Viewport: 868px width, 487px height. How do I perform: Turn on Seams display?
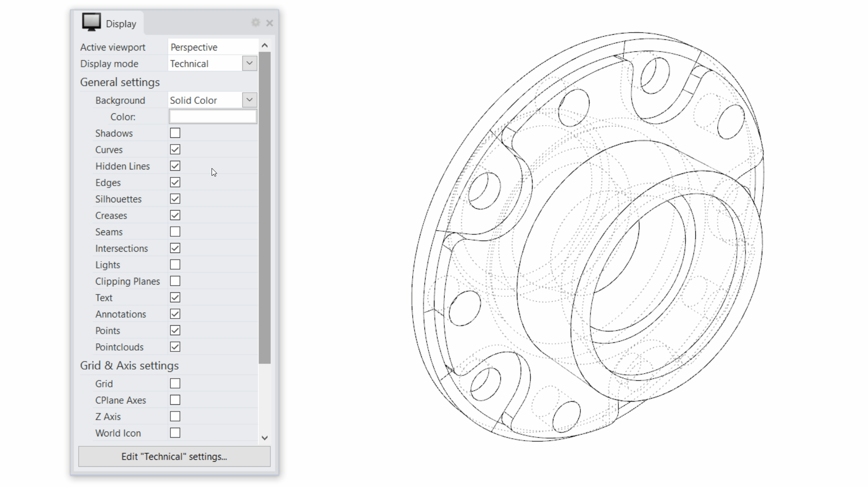tap(175, 232)
